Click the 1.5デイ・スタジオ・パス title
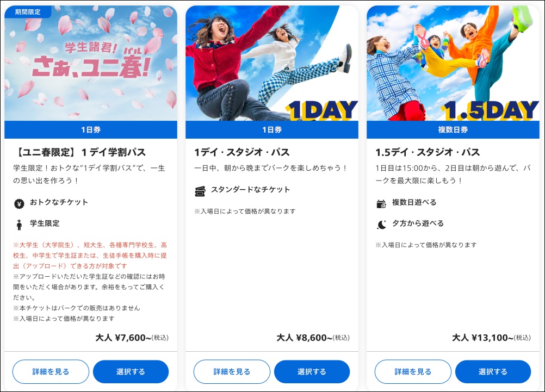 click(x=428, y=152)
